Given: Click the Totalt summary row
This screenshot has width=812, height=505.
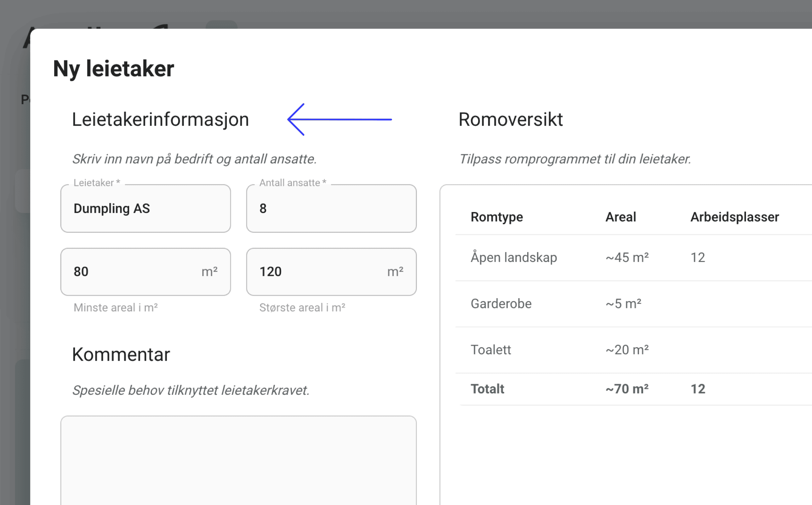Looking at the screenshot, I should [487, 389].
